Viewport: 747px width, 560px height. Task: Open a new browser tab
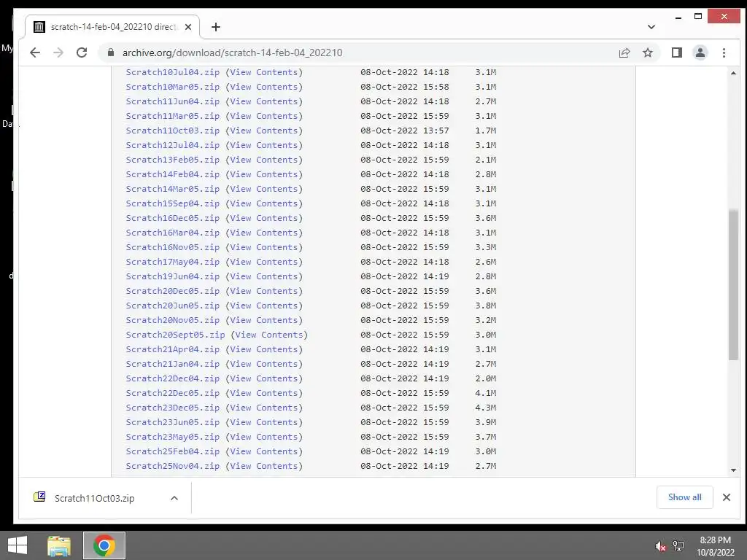click(x=216, y=27)
